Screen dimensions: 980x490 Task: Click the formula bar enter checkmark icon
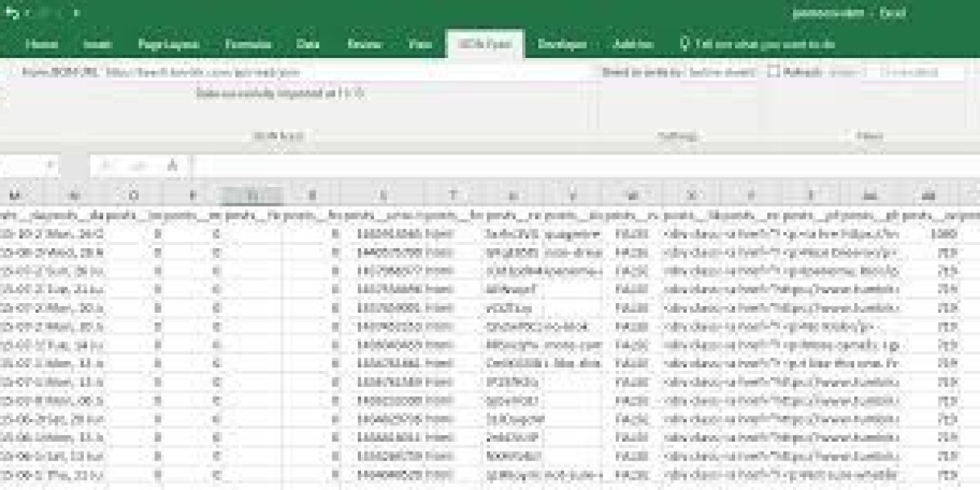point(137,166)
